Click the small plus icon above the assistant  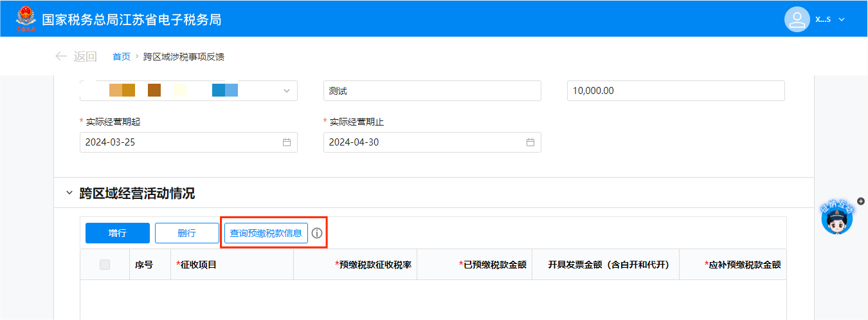point(861,201)
